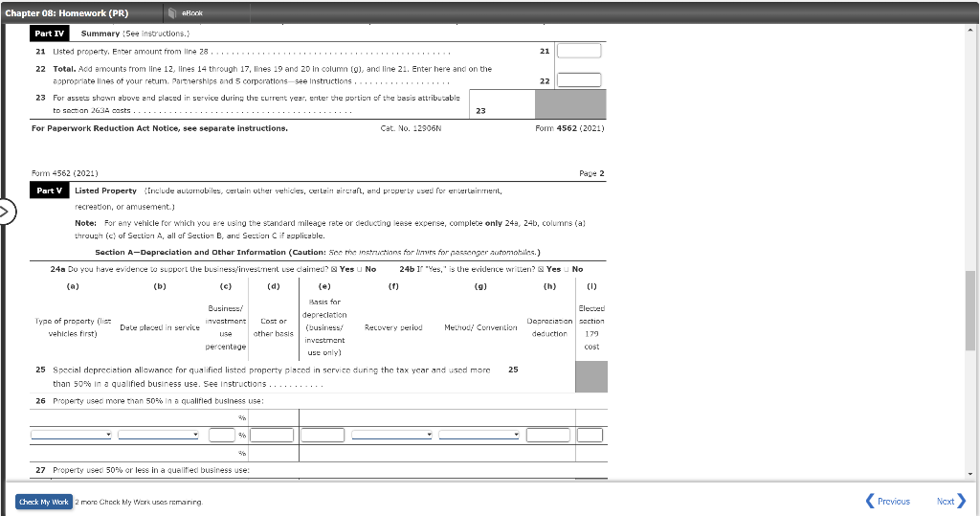Go to the Previous page
Screen dimensions: 980x516
click(887, 501)
